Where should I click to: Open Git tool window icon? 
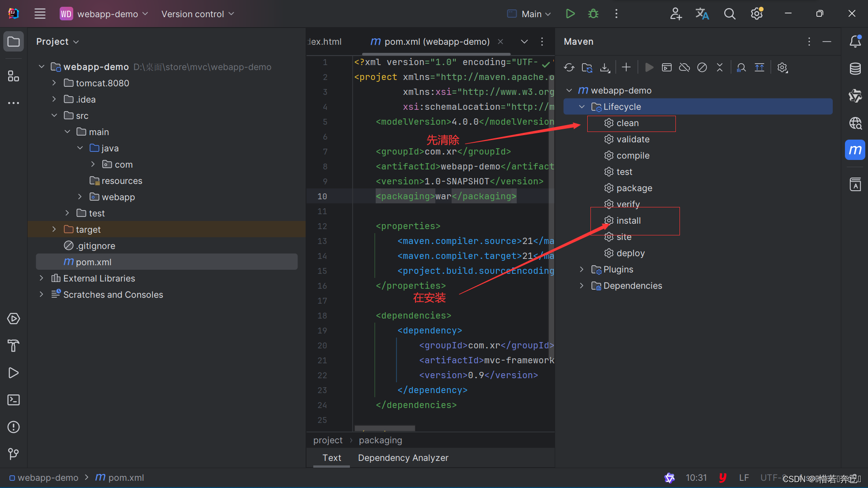click(14, 454)
